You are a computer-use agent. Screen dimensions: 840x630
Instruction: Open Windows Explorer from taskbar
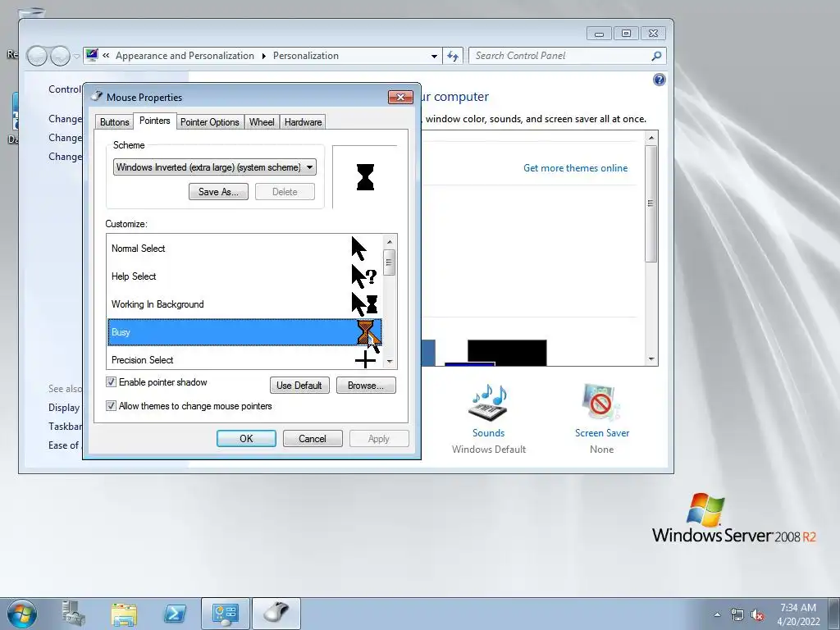pyautogui.click(x=125, y=614)
